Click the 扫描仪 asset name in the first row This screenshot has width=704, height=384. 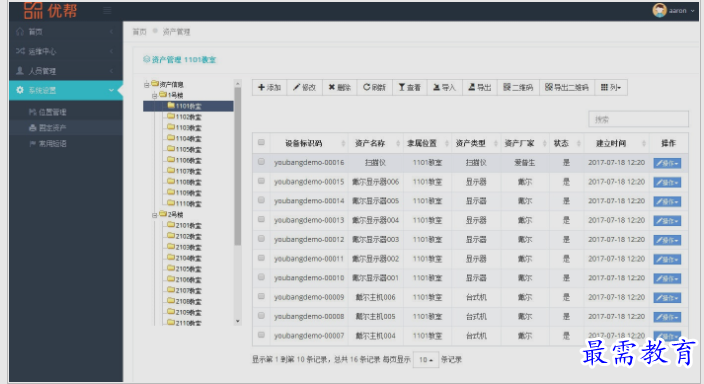[375, 163]
